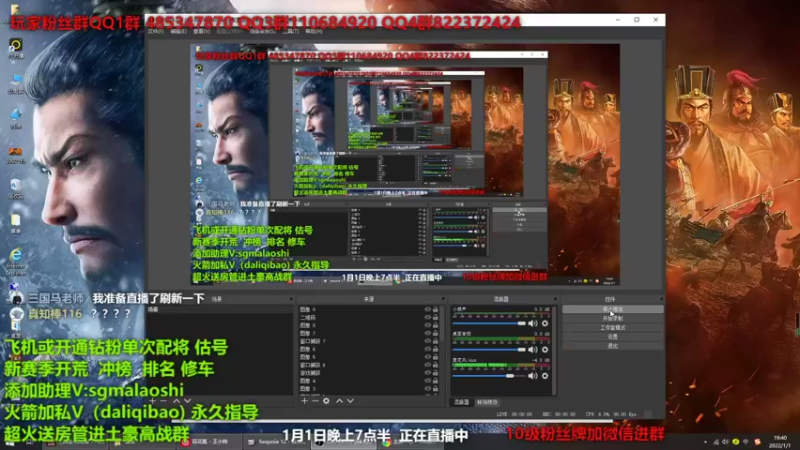The width and height of the screenshot is (800, 450).
Task: Click the 开始录制 button
Action: (613, 318)
